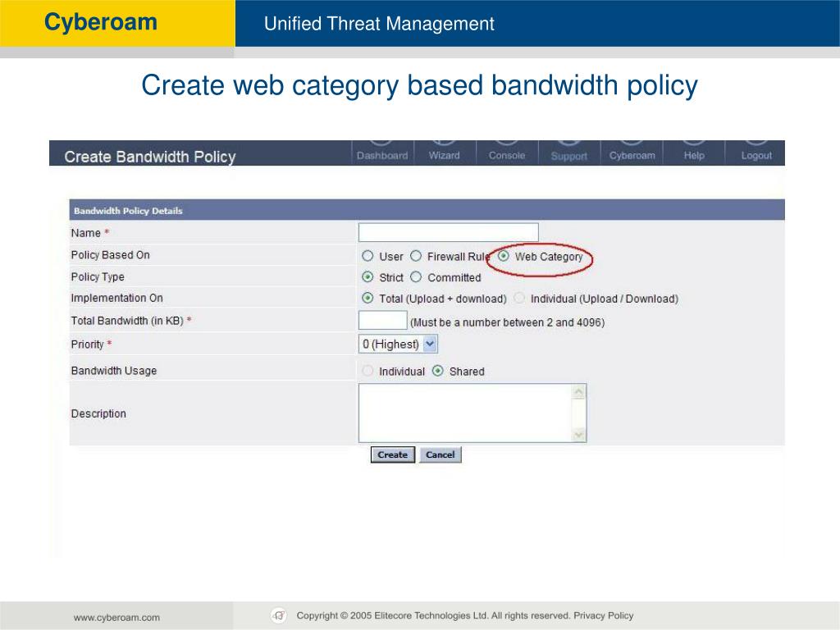Image resolution: width=840 pixels, height=630 pixels.
Task: Click the Name text field
Action: [x=449, y=232]
